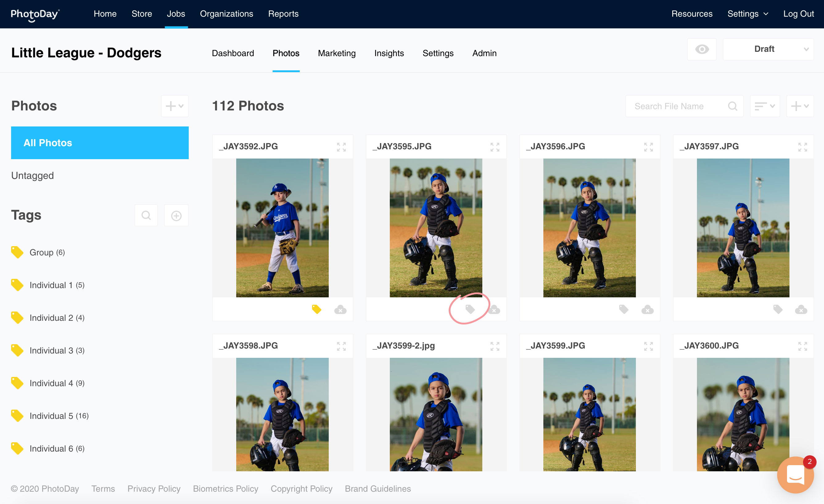This screenshot has width=824, height=504.
Task: Click the yellow tag icon on _JAY3592.JPG
Action: pyautogui.click(x=316, y=309)
